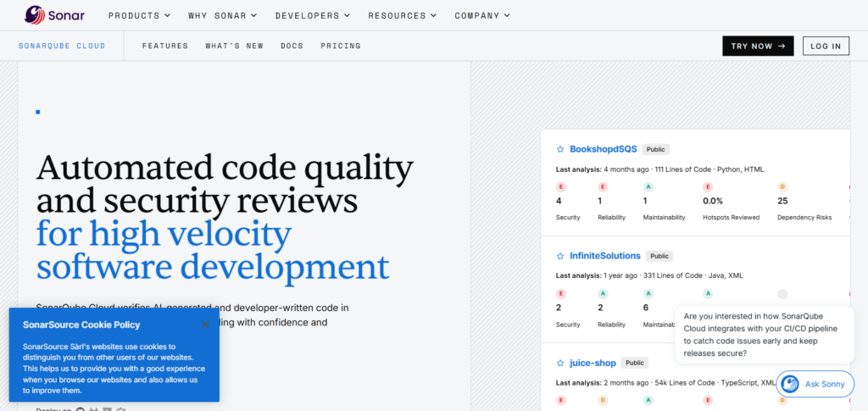This screenshot has height=411, width=868.
Task: Click the LOG IN button
Action: coord(826,46)
